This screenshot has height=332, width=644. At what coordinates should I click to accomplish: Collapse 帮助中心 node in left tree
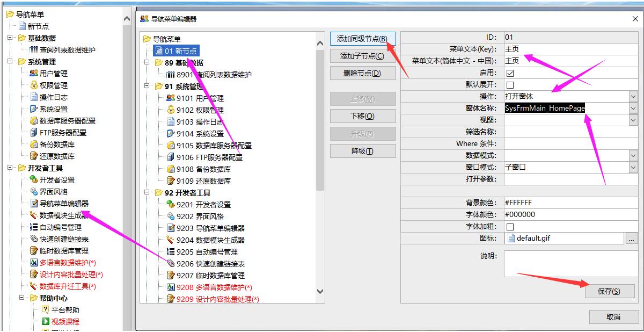point(22,298)
